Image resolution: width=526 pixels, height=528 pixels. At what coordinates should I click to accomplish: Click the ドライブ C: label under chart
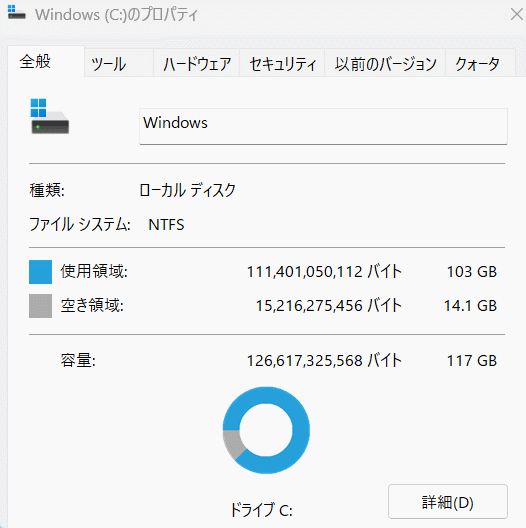coord(261,509)
